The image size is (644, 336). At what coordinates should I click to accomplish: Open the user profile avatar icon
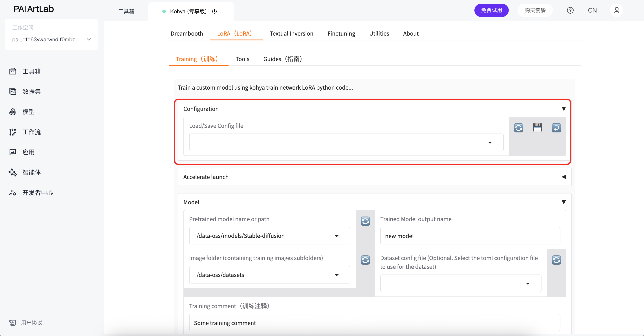[x=617, y=11]
